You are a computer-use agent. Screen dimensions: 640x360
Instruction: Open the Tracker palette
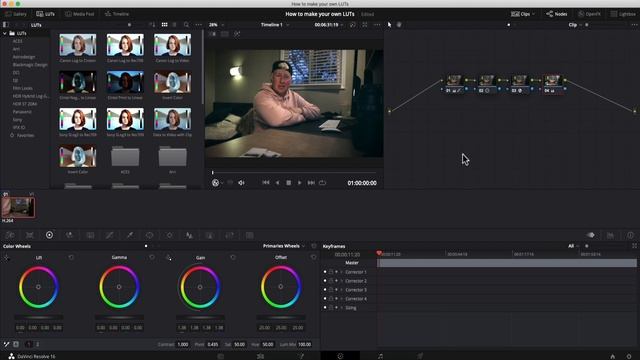pyautogui.click(x=169, y=235)
